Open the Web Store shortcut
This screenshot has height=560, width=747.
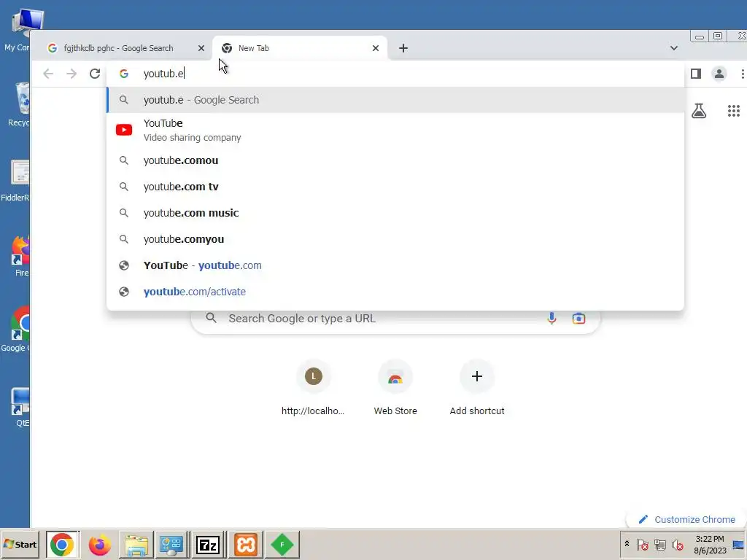click(x=395, y=389)
